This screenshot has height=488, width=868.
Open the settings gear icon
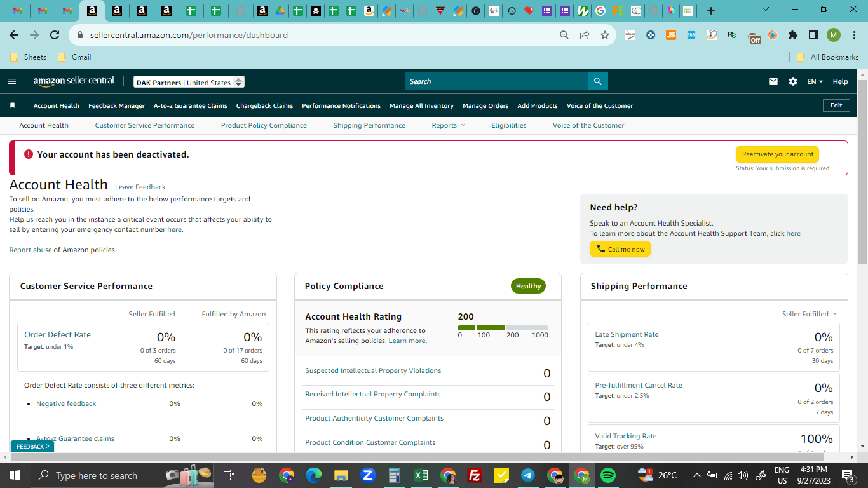click(x=793, y=81)
